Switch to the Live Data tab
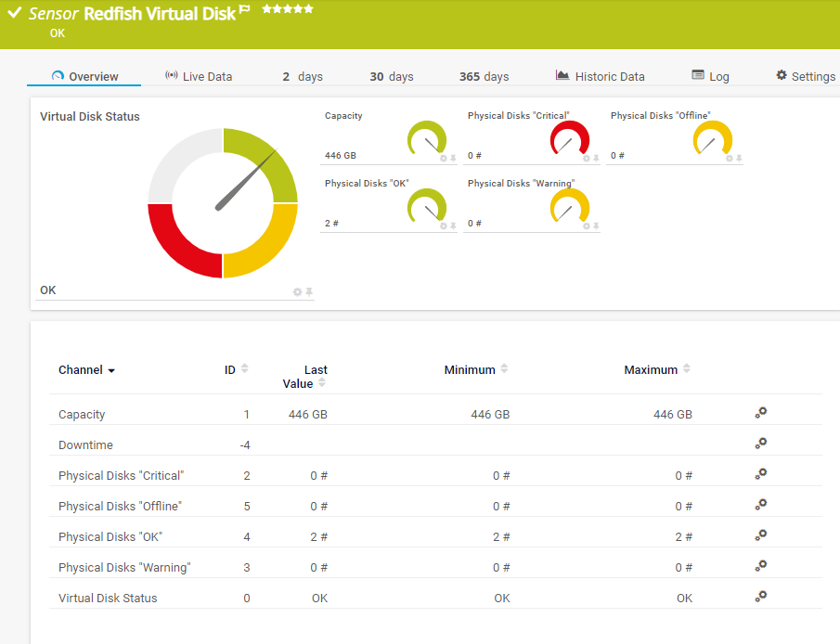Viewport: 840px width, 644px height. pyautogui.click(x=199, y=76)
